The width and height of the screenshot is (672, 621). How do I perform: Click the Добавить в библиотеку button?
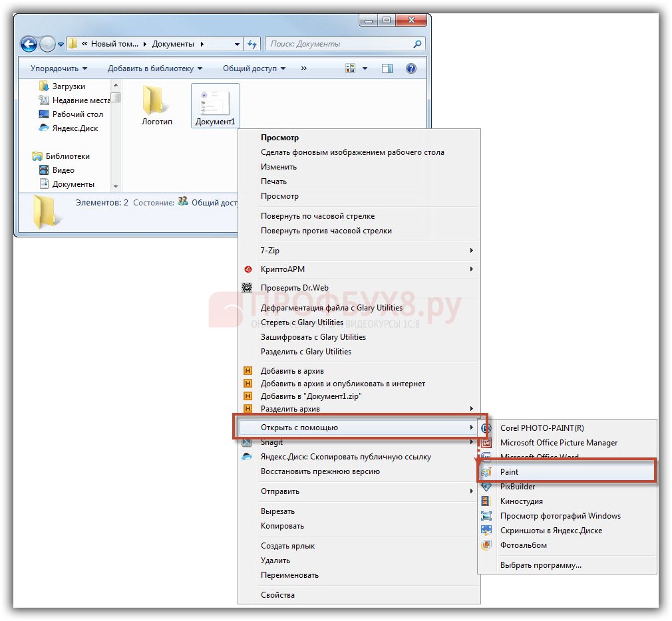[x=154, y=68]
